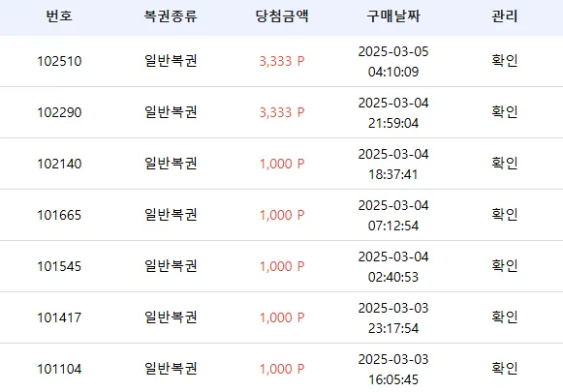
Task: Open 확인 link for ticket 102140
Action: coord(505,164)
